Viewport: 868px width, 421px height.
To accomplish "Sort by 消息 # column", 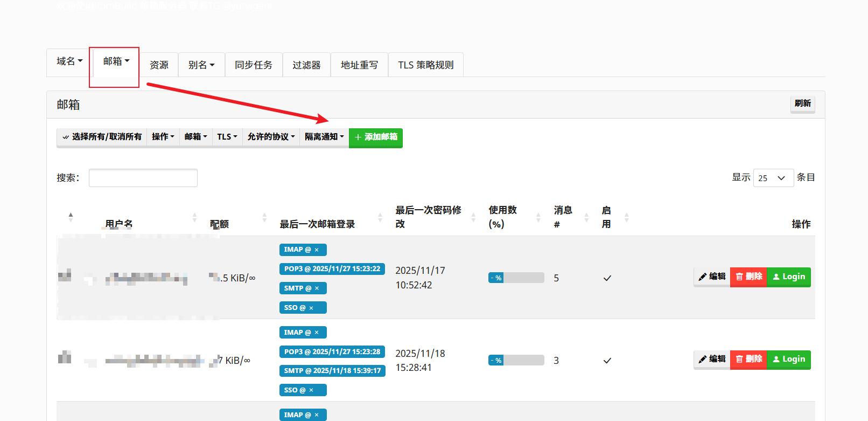I will click(x=563, y=217).
